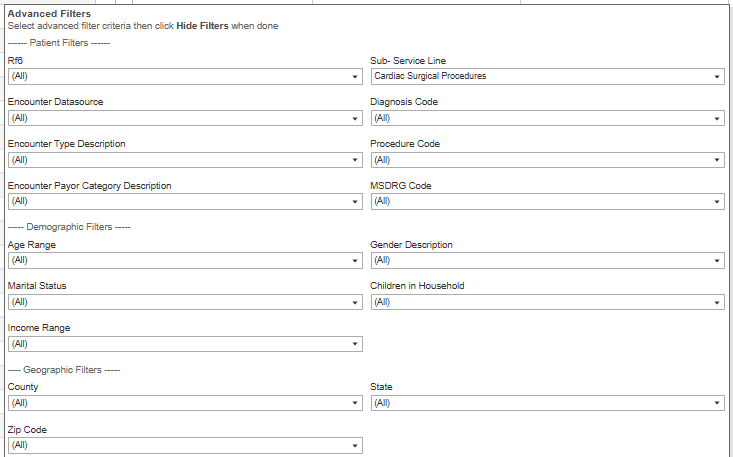Expand the State filter dropdown

(x=546, y=403)
